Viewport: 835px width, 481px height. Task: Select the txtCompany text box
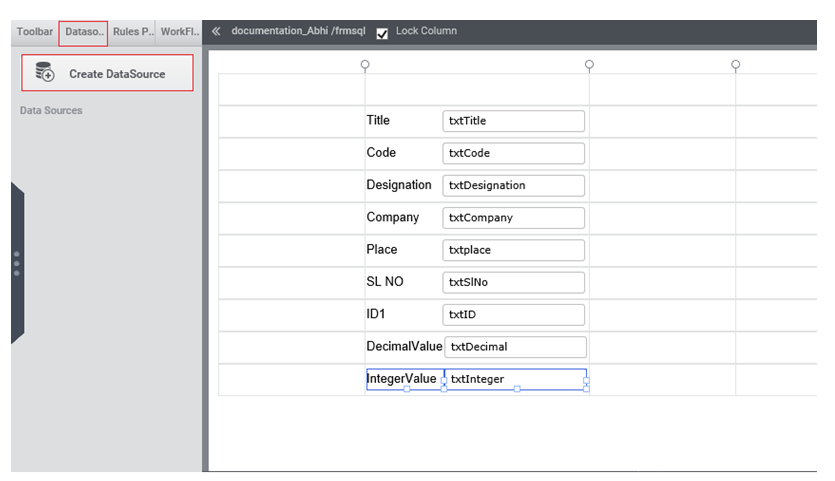click(x=513, y=218)
